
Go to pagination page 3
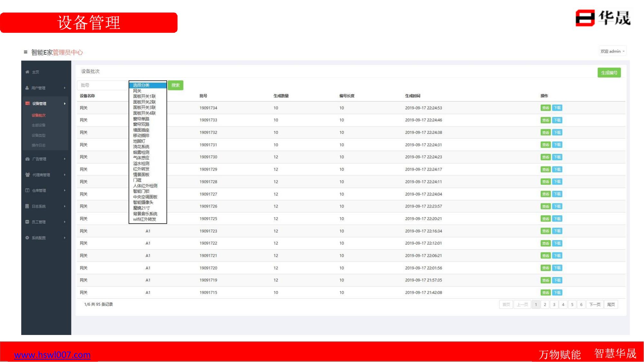pos(554,305)
